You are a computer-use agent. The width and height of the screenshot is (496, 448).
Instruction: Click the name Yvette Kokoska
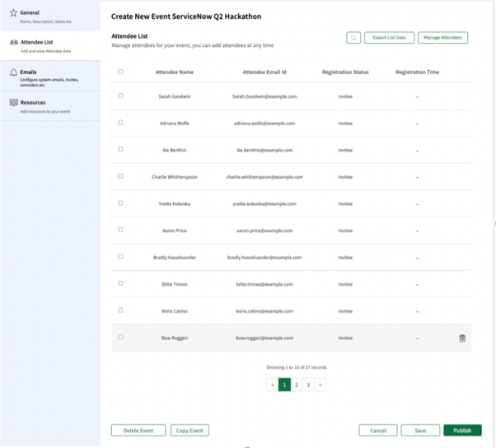pyautogui.click(x=175, y=204)
